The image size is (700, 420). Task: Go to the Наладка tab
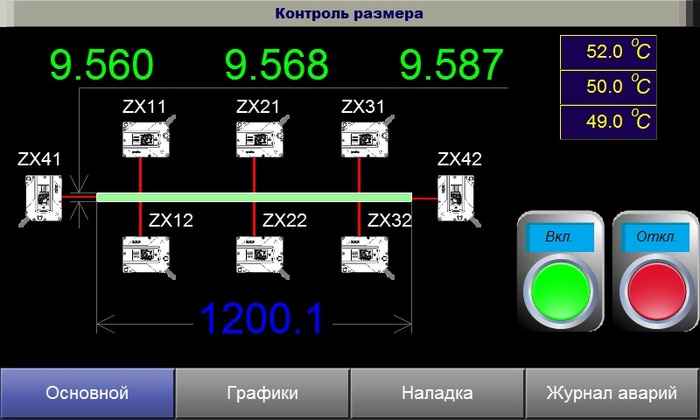[x=437, y=393]
